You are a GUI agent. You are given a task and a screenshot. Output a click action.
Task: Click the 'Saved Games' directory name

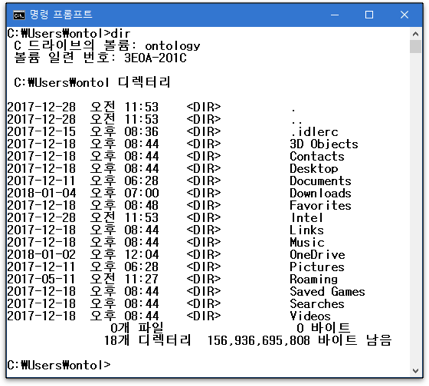327,292
